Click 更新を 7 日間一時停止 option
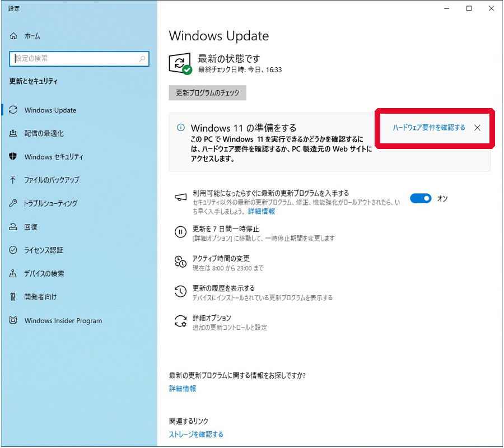This screenshot has width=504, height=448. [x=226, y=228]
